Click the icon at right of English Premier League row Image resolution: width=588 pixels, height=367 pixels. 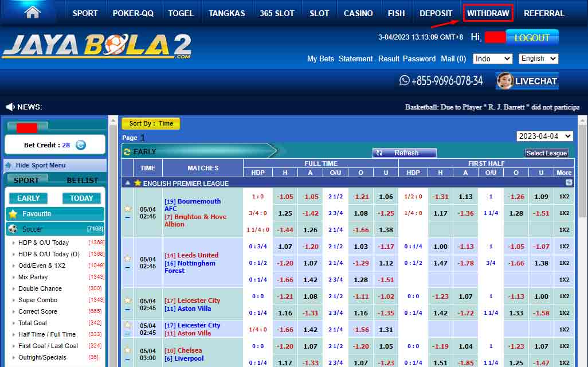(x=569, y=182)
